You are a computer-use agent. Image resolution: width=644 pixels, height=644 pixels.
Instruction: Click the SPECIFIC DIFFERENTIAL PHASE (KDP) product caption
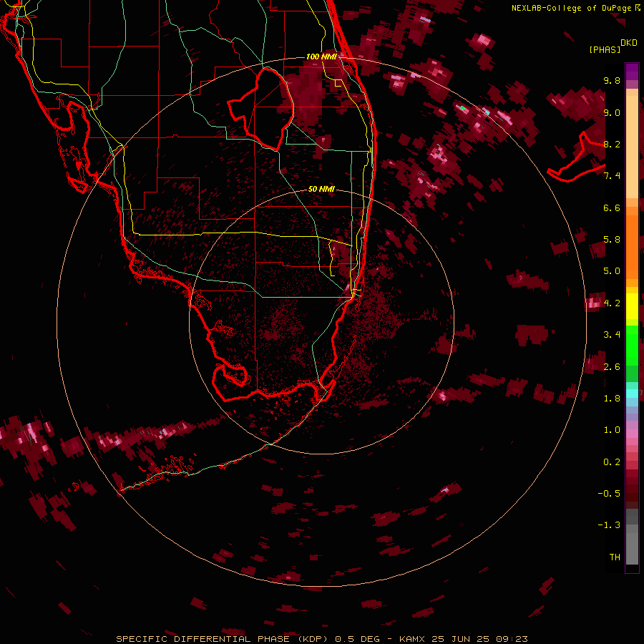(x=223, y=639)
